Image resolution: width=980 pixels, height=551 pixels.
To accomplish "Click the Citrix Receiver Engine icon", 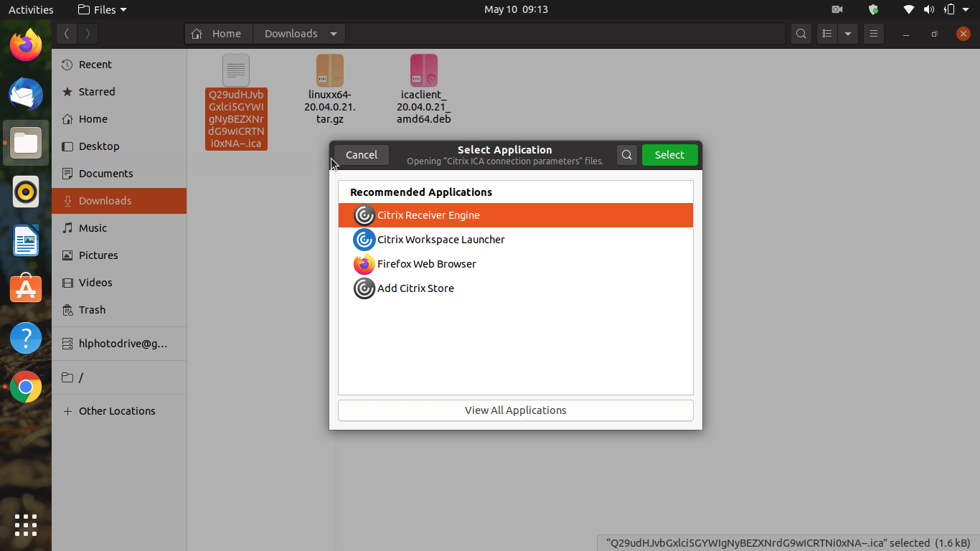I will 364,215.
